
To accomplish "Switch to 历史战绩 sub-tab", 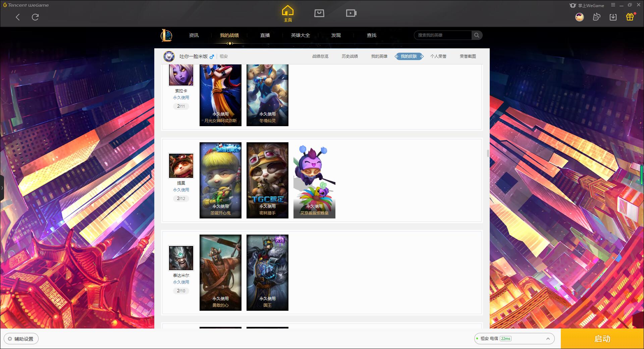I will click(350, 56).
